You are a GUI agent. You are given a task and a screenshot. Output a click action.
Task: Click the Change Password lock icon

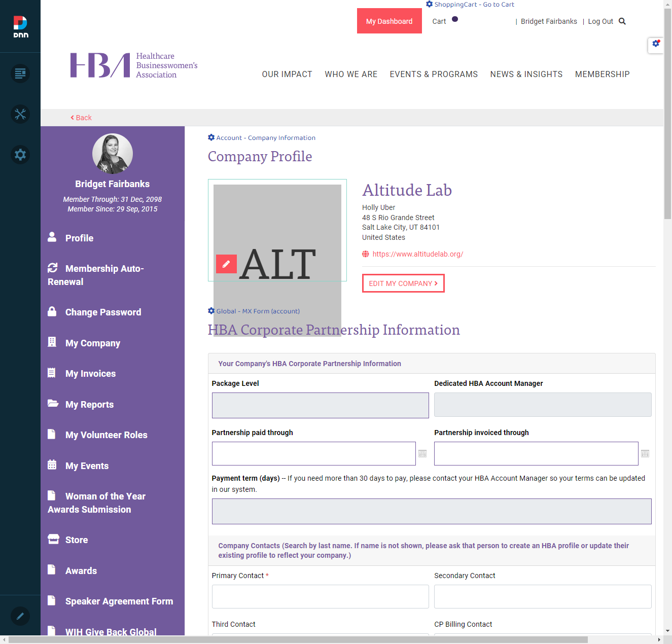(x=52, y=311)
